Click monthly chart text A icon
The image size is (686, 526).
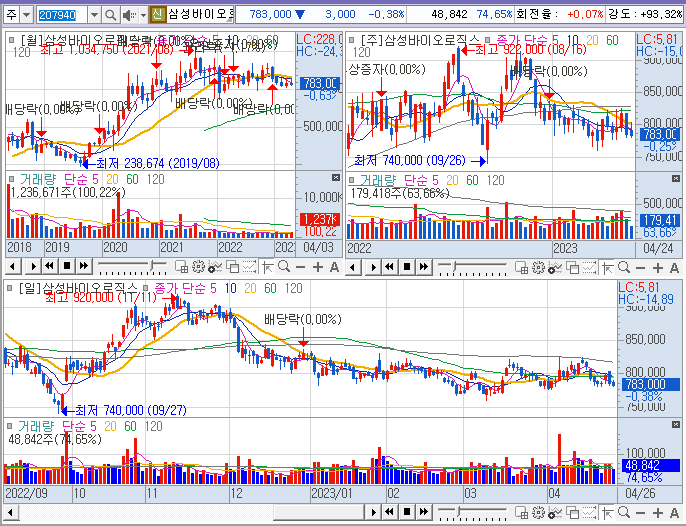pos(334,267)
